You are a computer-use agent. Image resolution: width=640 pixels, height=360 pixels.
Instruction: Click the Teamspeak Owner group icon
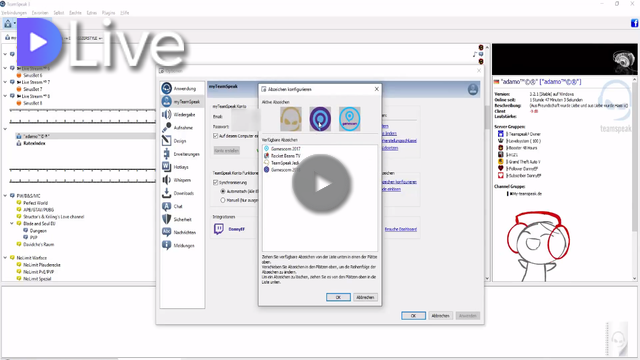pyautogui.click(x=500, y=134)
